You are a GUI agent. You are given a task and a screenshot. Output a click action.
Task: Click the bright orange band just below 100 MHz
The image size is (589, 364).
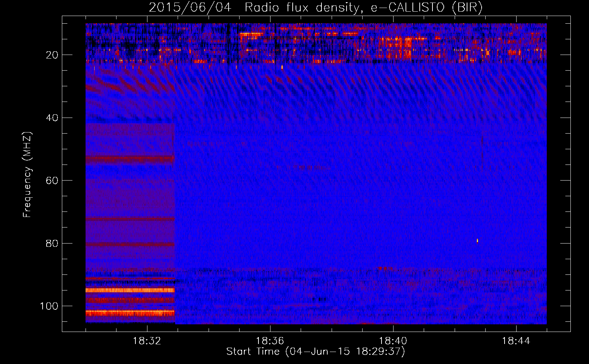click(x=130, y=313)
